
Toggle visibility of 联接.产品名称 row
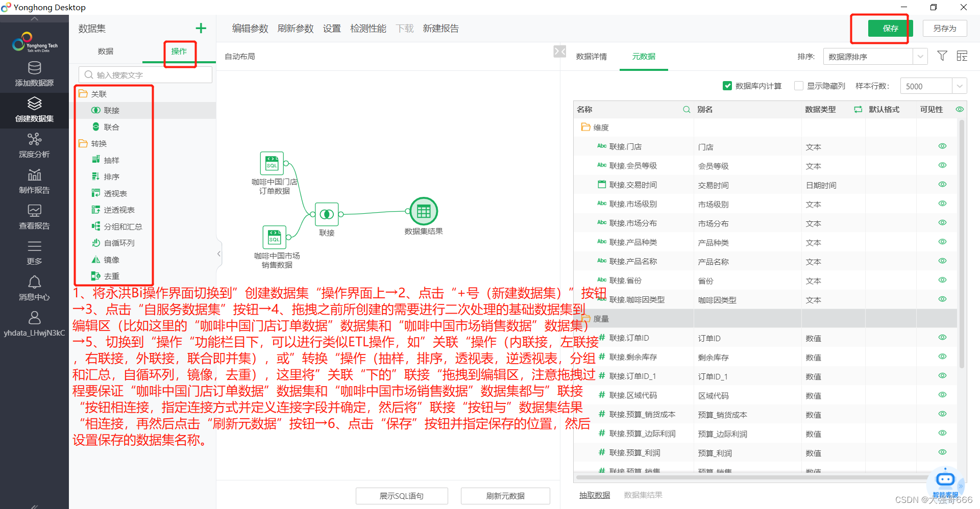coord(942,261)
